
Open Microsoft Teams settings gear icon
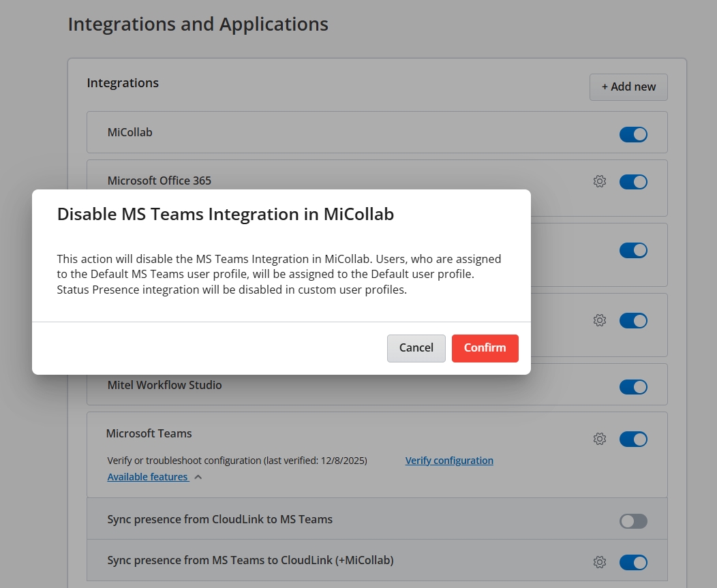[x=600, y=439]
